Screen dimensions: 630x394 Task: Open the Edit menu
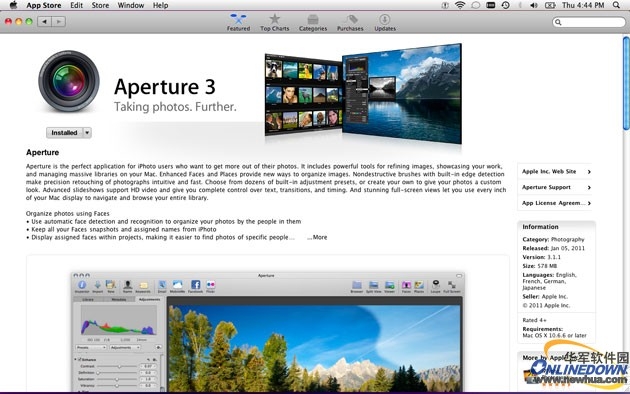coord(76,5)
